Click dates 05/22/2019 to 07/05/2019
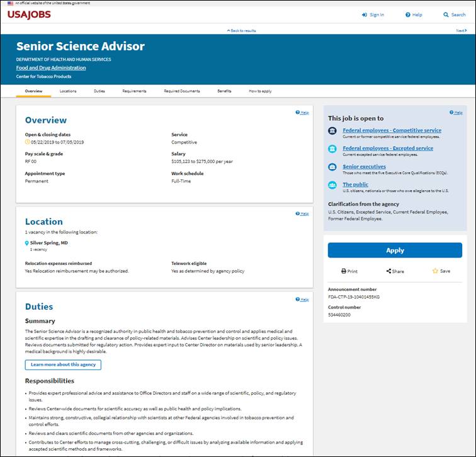The width and height of the screenshot is (476, 457). [x=57, y=142]
